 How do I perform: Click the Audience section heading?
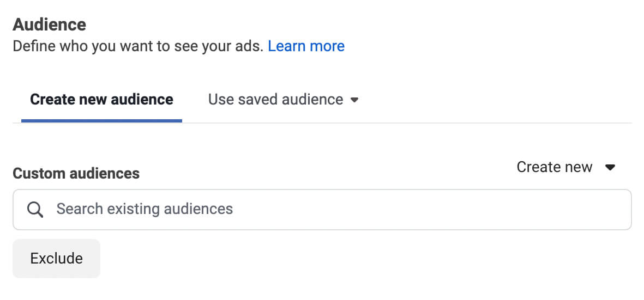(x=50, y=25)
